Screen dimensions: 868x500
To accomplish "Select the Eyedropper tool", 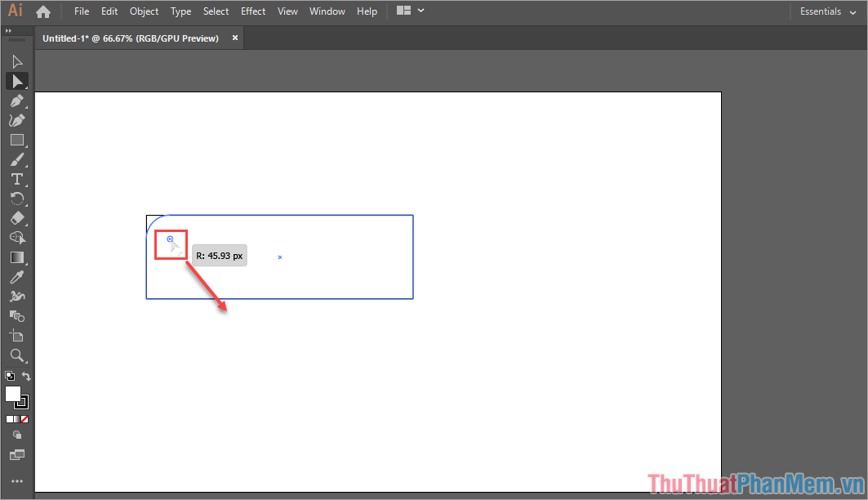I will [x=16, y=277].
